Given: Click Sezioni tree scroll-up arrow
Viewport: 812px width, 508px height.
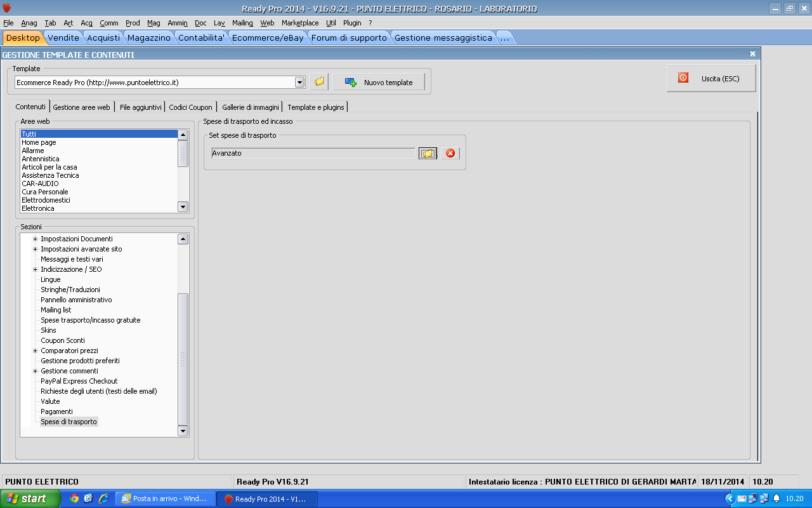Looking at the screenshot, I should (x=183, y=239).
